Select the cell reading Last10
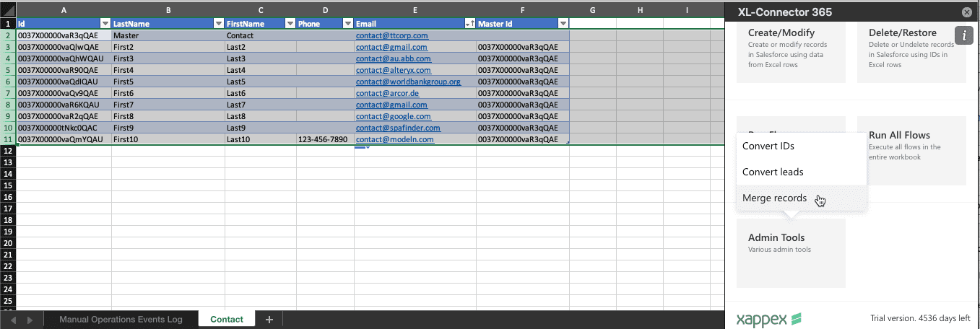 pyautogui.click(x=261, y=139)
